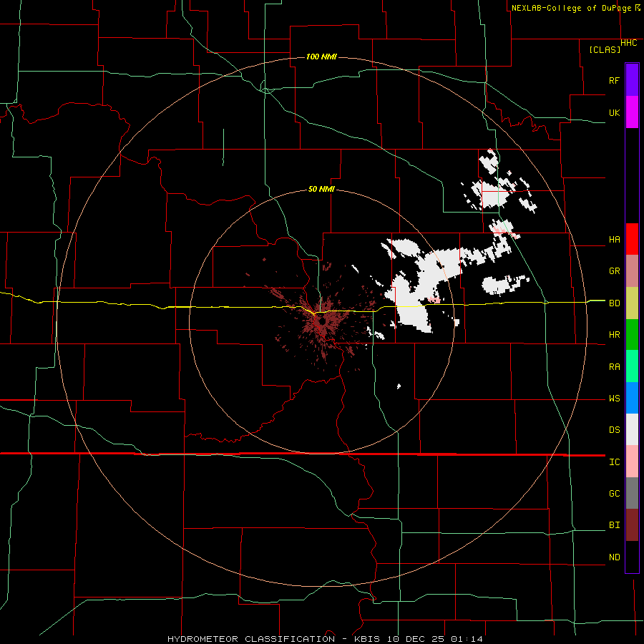Click the HA red legend swatch
Image resolution: width=644 pixels, height=644 pixels.
[x=632, y=239]
